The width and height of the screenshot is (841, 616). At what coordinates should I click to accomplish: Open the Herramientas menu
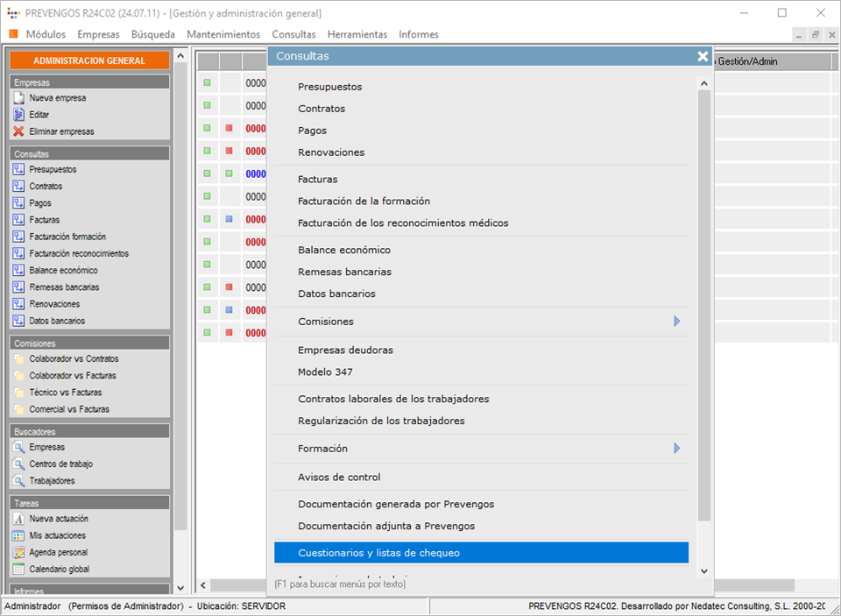[357, 34]
